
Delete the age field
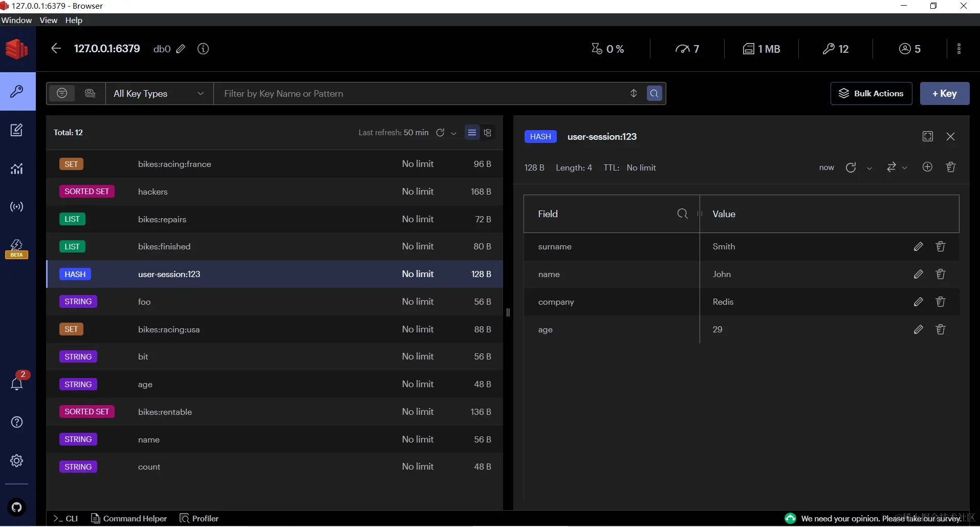tap(941, 329)
